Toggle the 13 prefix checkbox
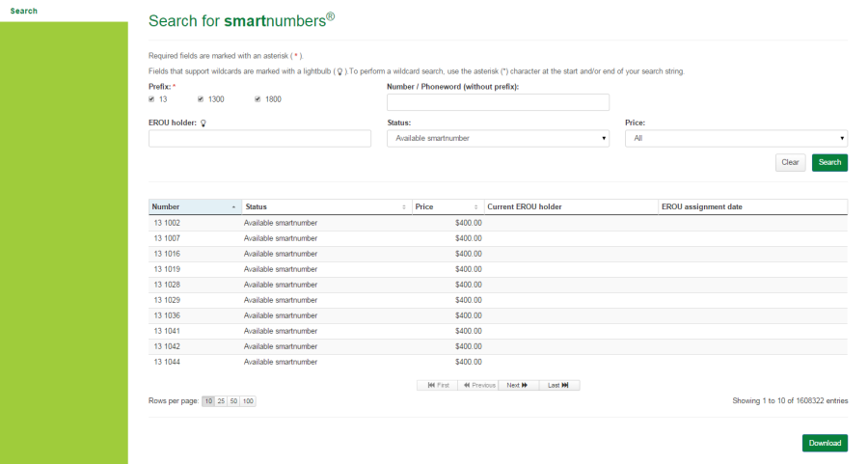This screenshot has height=464, width=868. [x=151, y=99]
